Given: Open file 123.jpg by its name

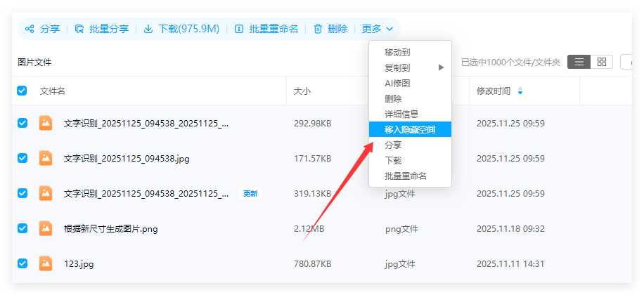Looking at the screenshot, I should click(x=79, y=264).
